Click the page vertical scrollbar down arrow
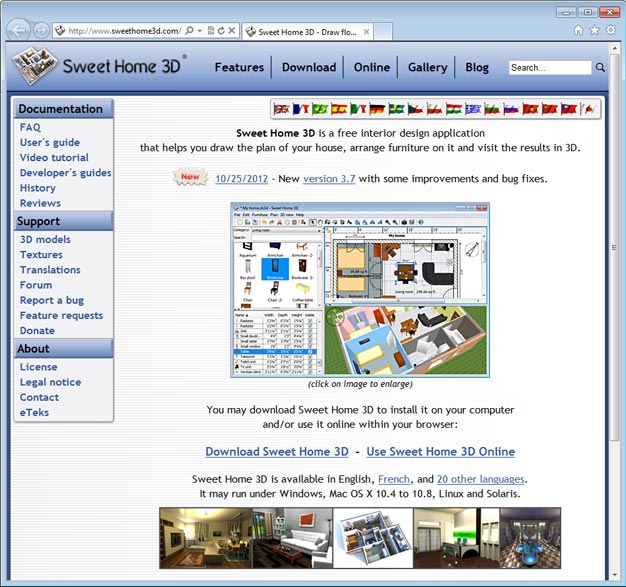 pyautogui.click(x=615, y=575)
